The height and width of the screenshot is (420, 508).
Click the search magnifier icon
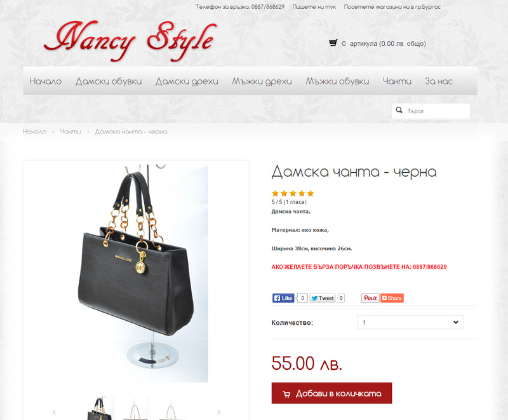tap(399, 110)
